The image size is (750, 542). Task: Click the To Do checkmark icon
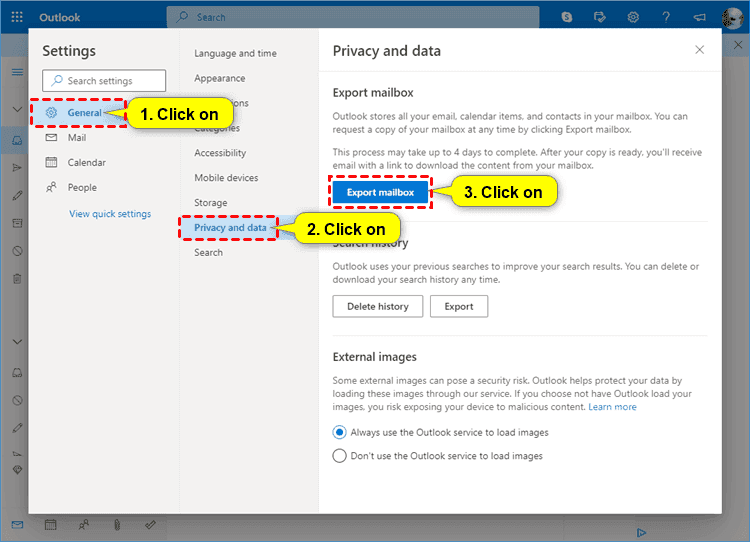pyautogui.click(x=150, y=524)
